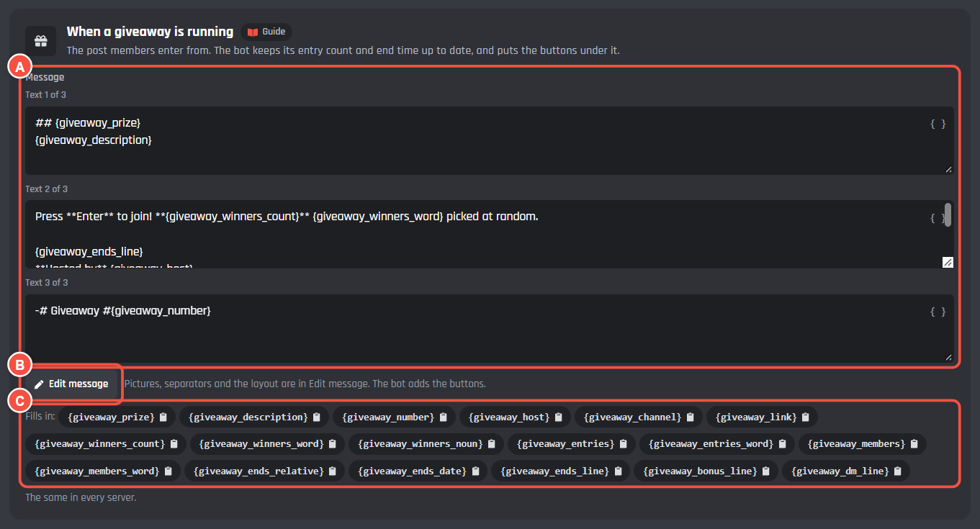Click the resize handle of Text 2 field

[948, 263]
